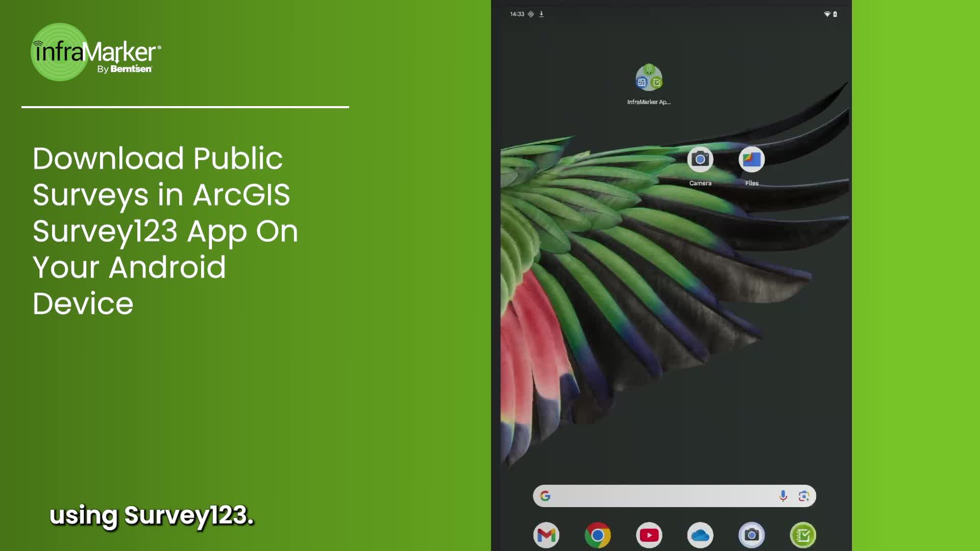This screenshot has width=980, height=551.
Task: Click inside the Google search bar
Action: click(664, 496)
